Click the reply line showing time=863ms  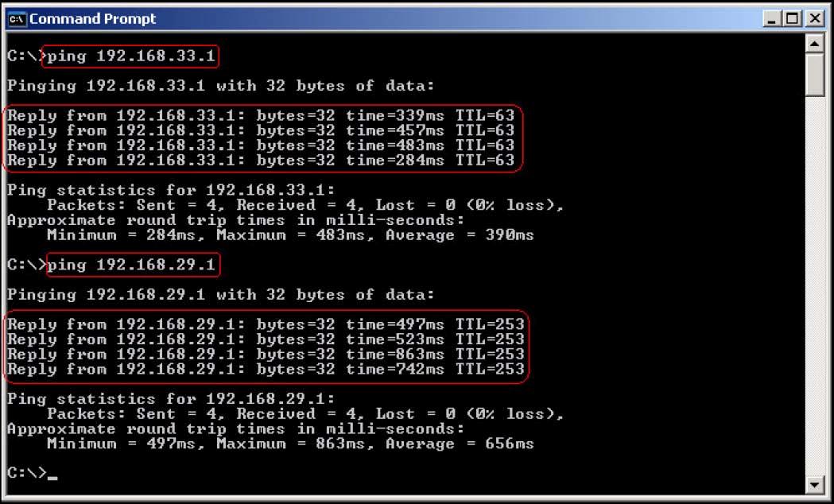pos(266,354)
